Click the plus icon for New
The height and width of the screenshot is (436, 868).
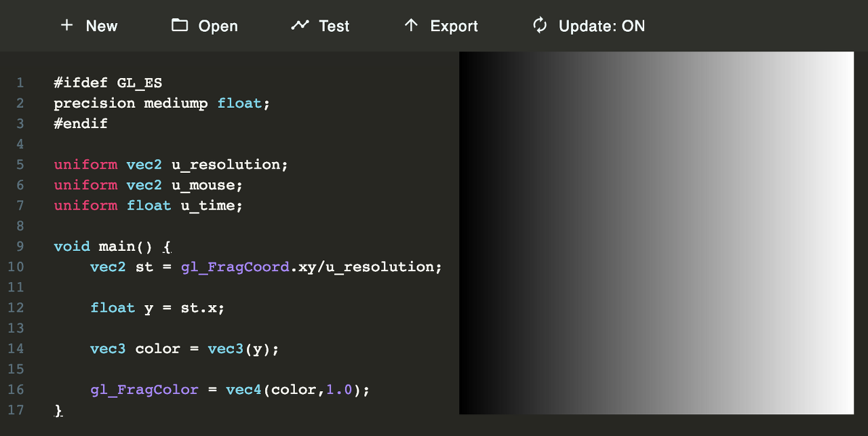pyautogui.click(x=66, y=26)
